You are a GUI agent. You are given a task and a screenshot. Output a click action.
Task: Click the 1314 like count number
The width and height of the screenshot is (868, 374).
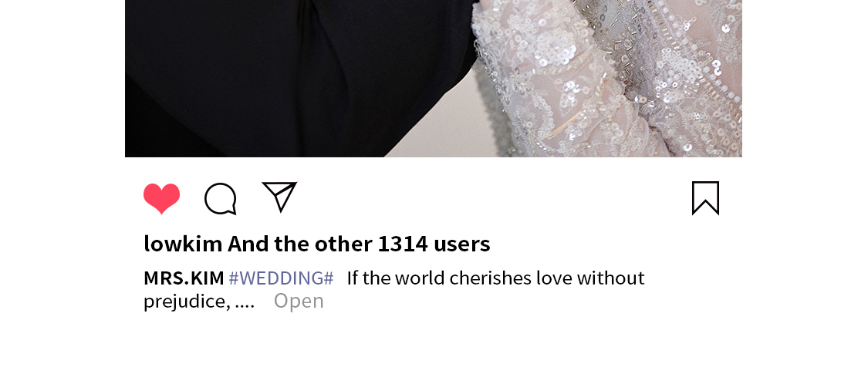(x=403, y=244)
